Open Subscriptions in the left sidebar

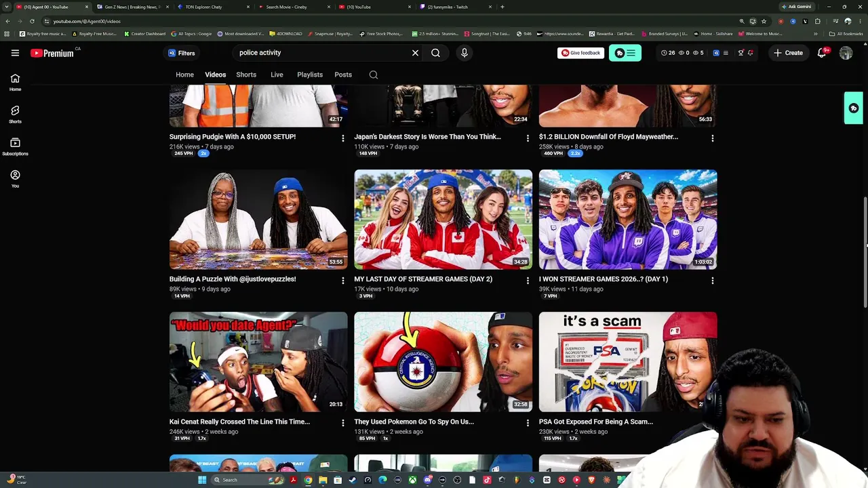pyautogui.click(x=15, y=146)
